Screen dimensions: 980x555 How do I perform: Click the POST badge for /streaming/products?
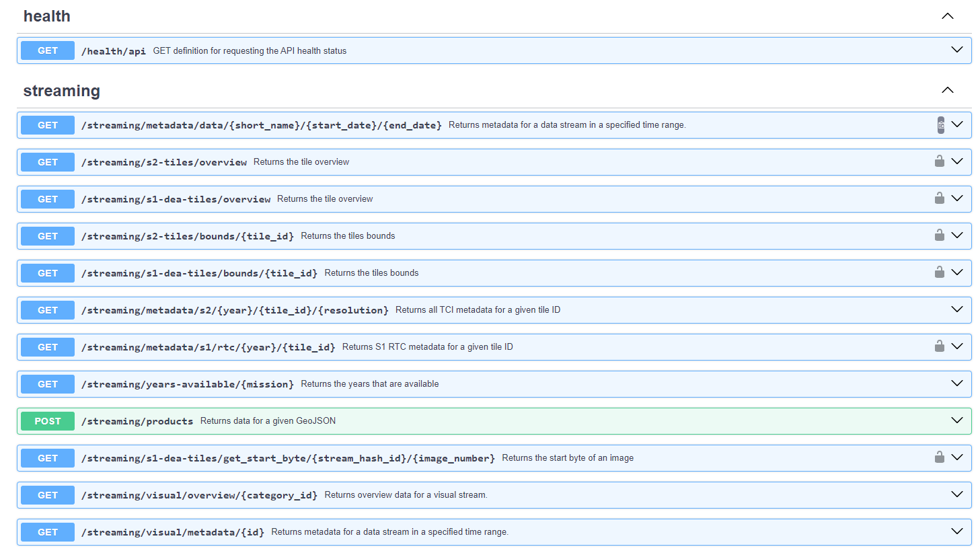tap(48, 421)
